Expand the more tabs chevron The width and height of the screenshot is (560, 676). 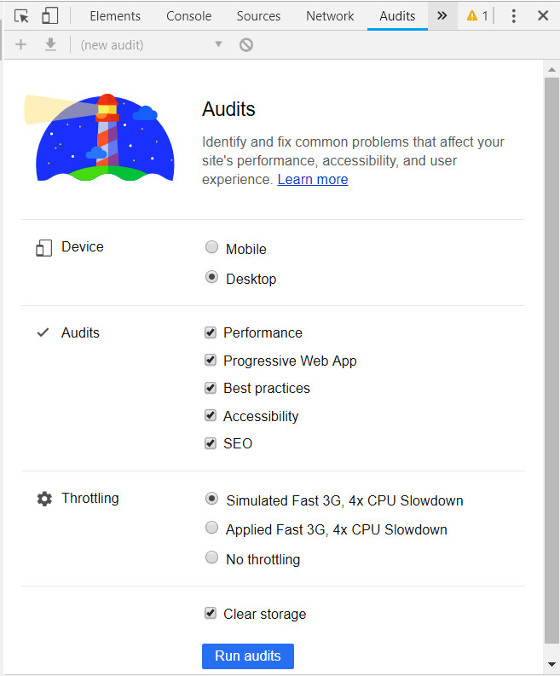442,16
